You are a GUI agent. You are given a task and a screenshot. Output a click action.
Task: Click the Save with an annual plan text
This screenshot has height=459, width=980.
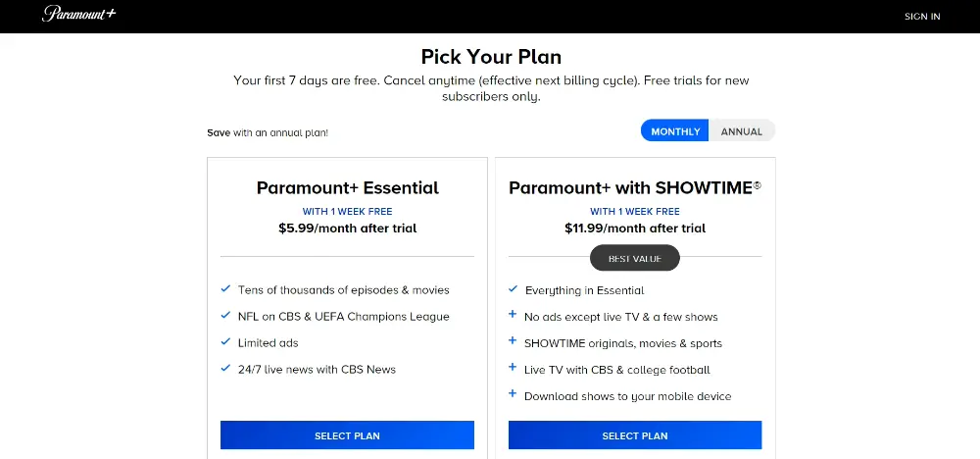(x=268, y=132)
